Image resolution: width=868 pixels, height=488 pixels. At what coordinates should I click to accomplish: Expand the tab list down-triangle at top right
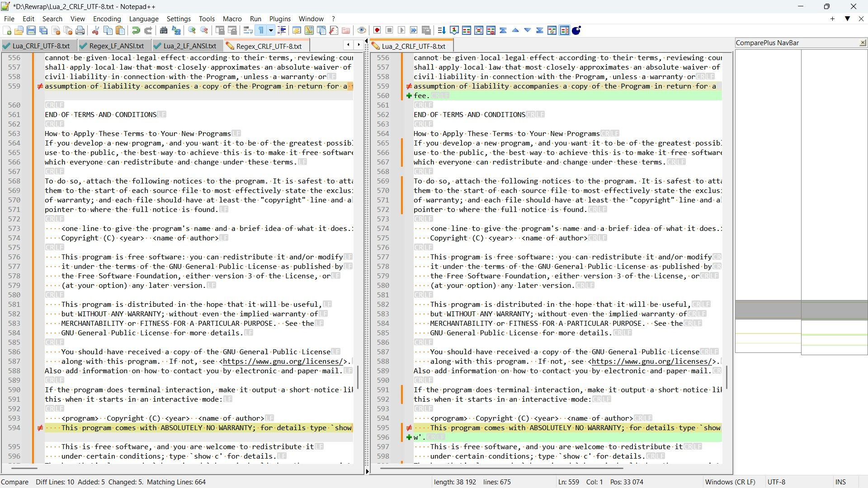coord(847,19)
